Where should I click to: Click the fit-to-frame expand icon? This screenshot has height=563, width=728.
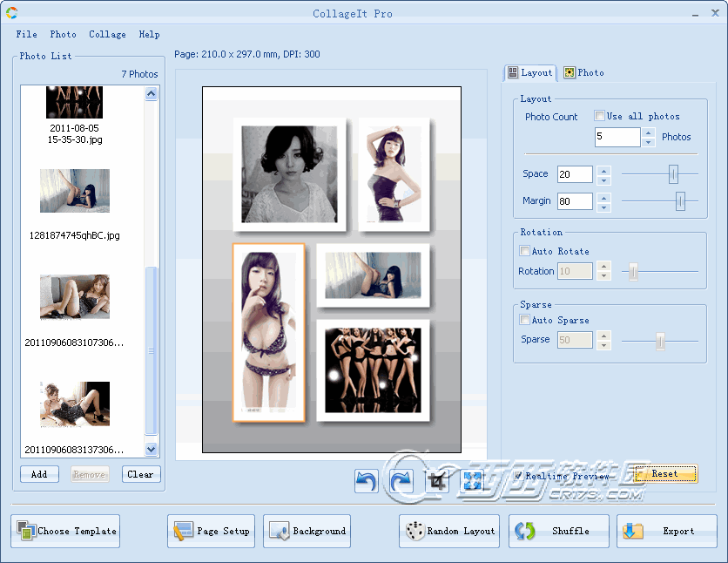472,480
